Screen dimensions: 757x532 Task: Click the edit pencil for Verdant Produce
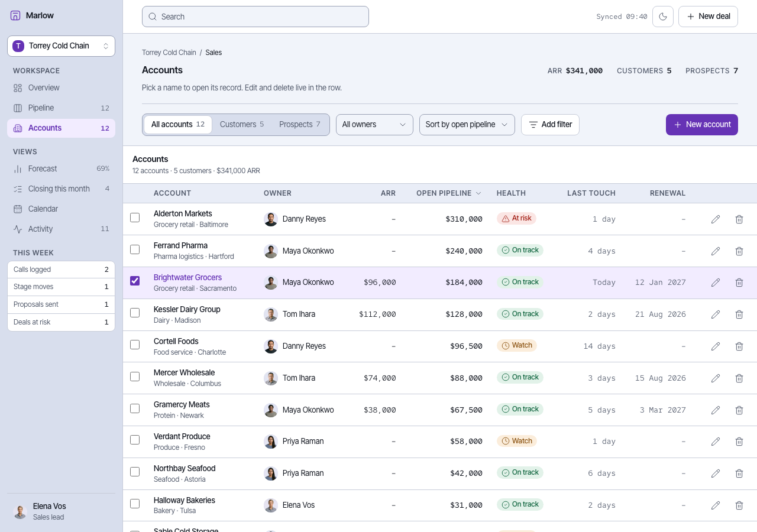tap(716, 442)
